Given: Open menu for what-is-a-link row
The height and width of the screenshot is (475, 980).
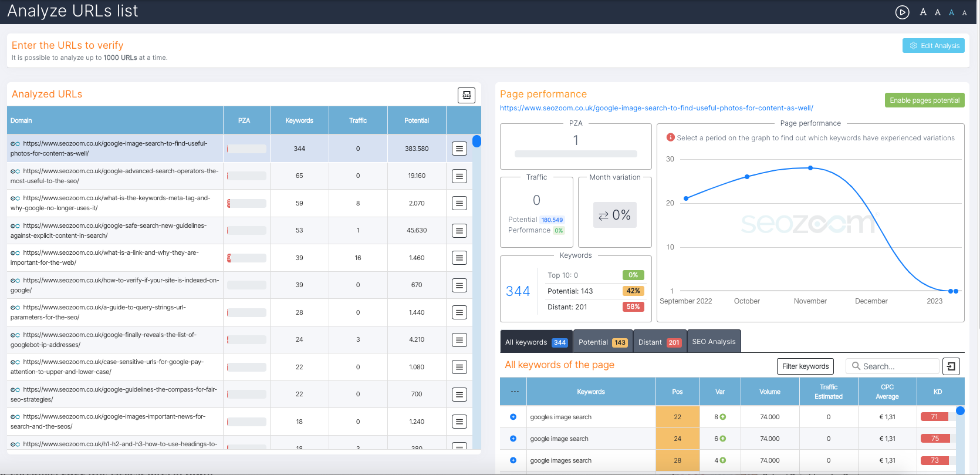Looking at the screenshot, I should [x=459, y=258].
